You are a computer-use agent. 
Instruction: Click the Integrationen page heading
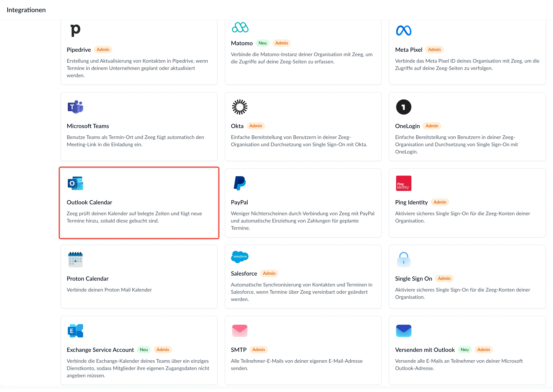26,10
